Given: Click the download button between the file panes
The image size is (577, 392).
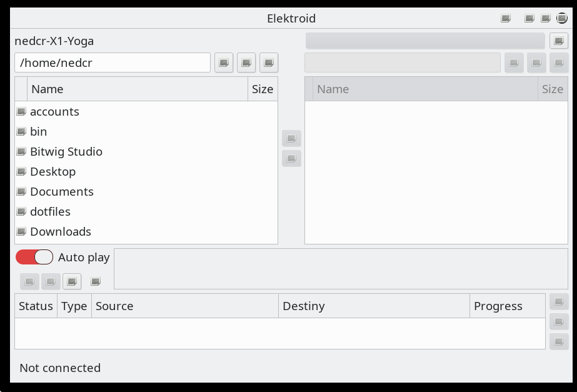Looking at the screenshot, I should tap(291, 159).
